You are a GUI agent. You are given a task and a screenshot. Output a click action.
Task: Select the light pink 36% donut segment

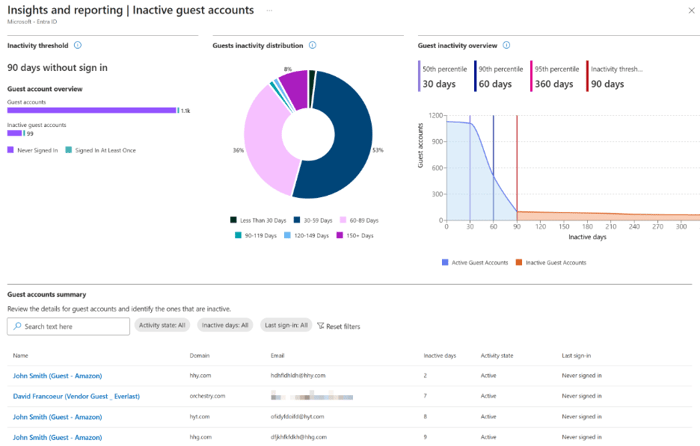(264, 143)
